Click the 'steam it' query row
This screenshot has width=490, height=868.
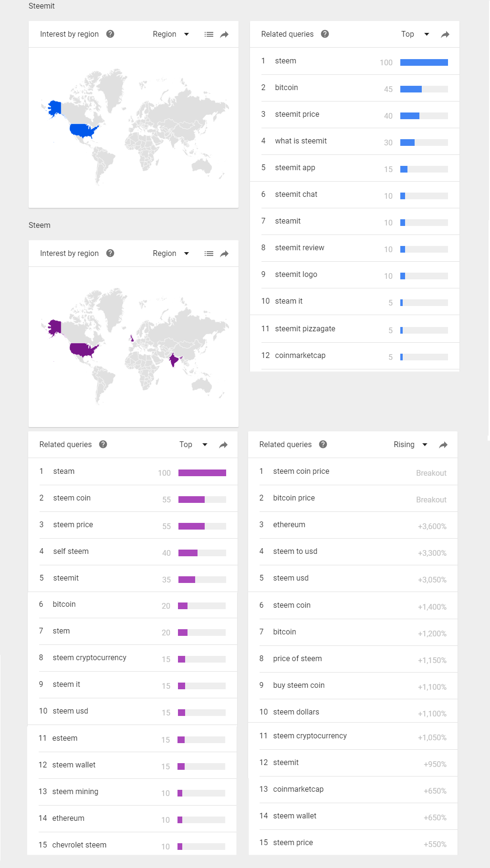[354, 301]
